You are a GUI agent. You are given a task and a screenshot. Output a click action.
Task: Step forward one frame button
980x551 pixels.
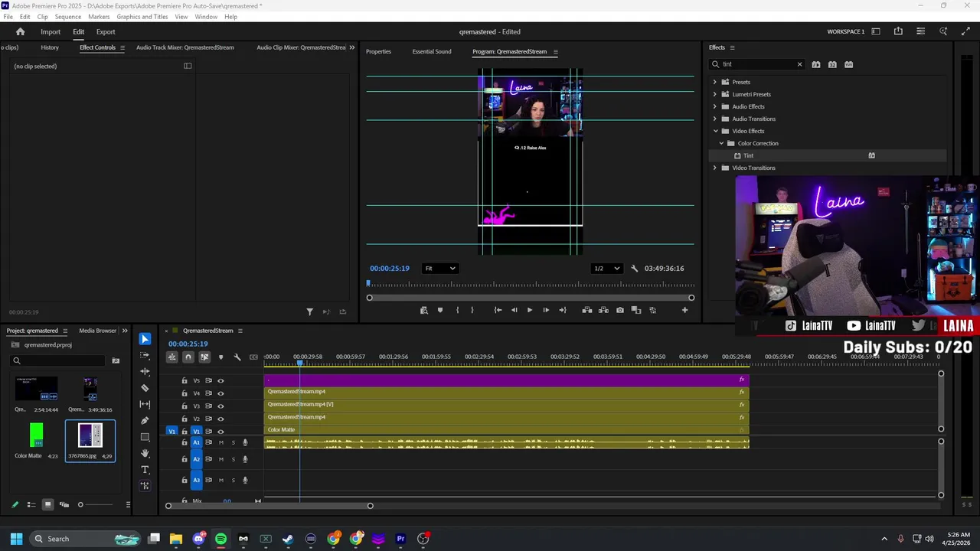[546, 310]
